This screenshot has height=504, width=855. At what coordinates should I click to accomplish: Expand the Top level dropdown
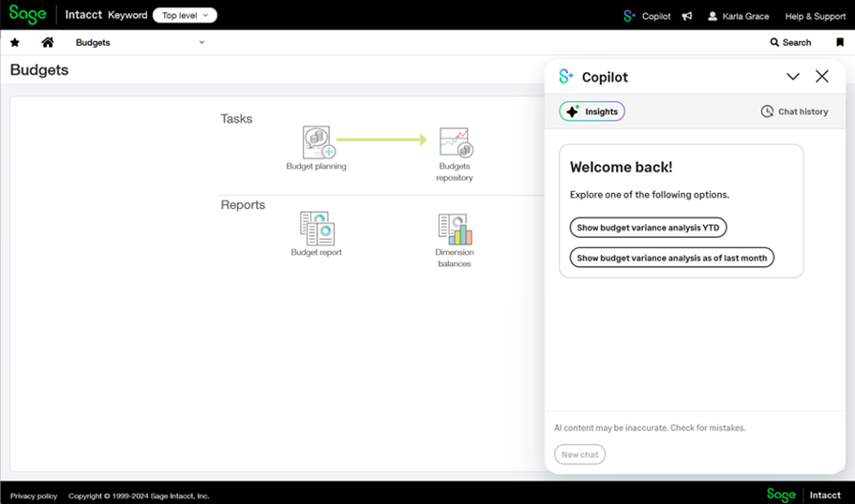(x=185, y=15)
